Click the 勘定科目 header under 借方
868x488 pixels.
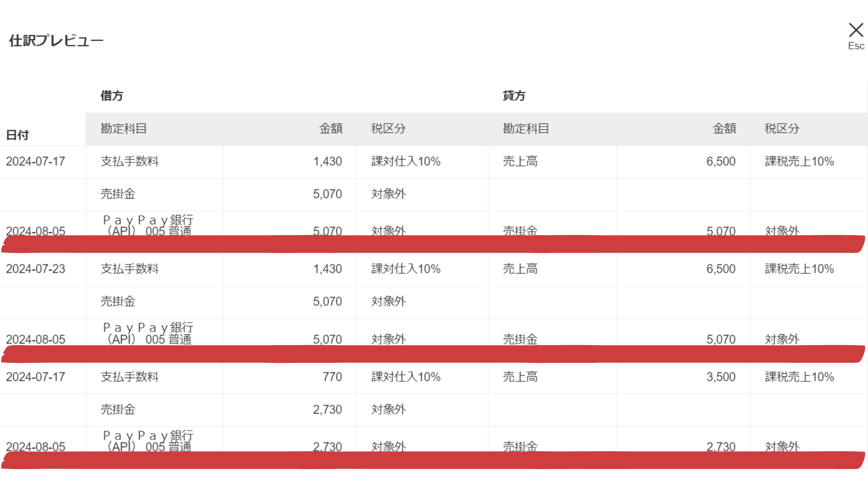[124, 129]
